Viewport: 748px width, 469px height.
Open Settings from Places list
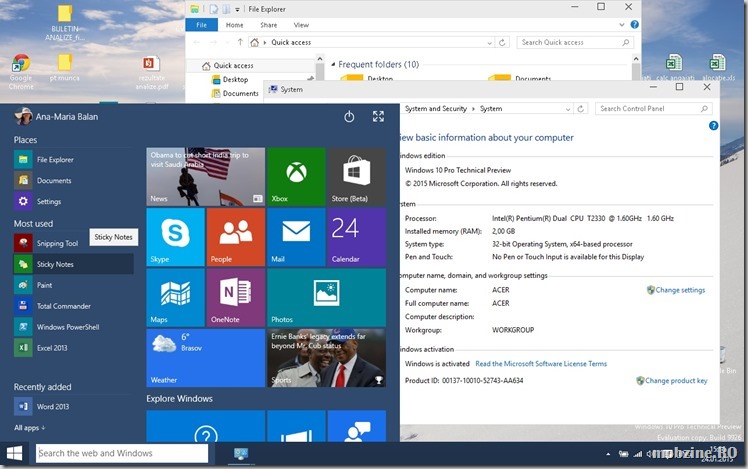tap(73, 202)
